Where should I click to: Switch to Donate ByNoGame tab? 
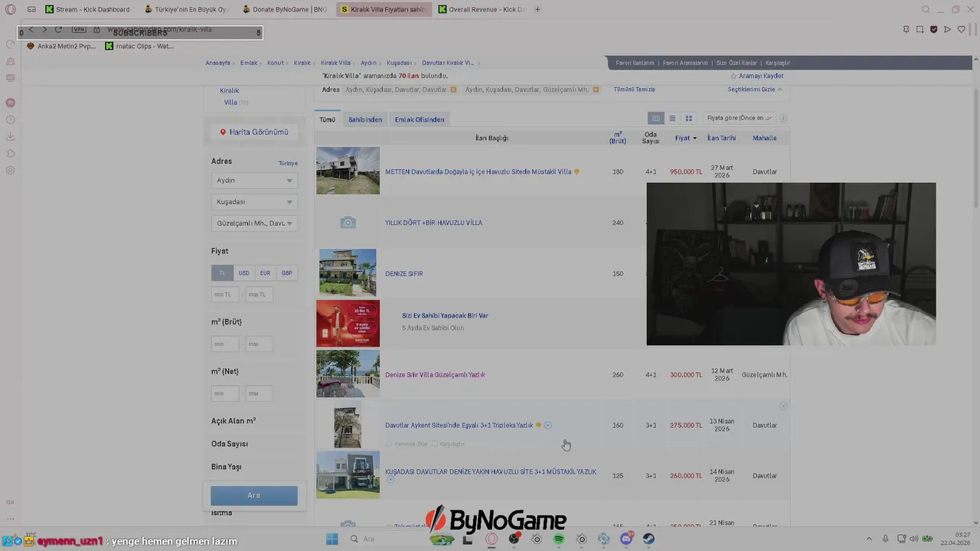(285, 9)
